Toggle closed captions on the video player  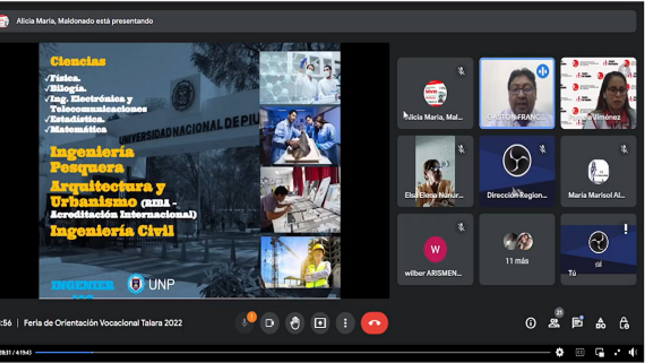pyautogui.click(x=580, y=352)
